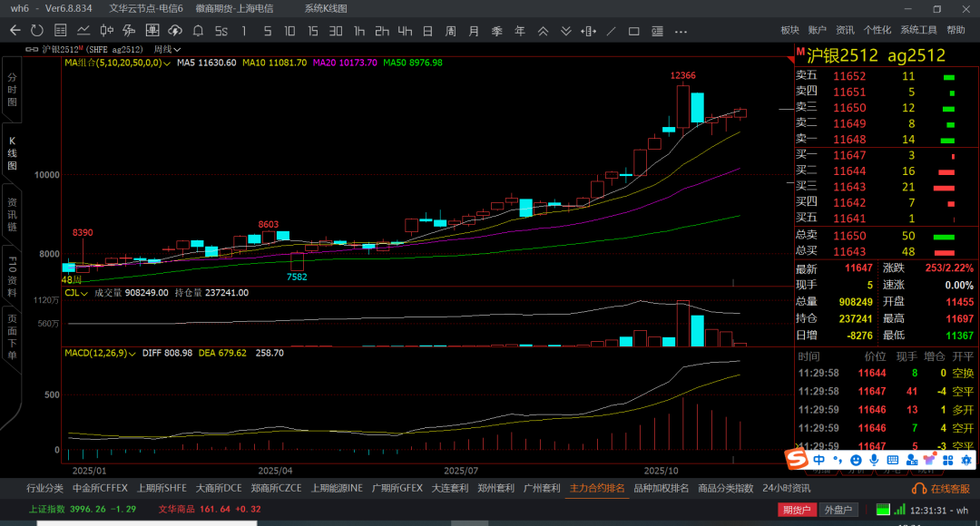Screen dimensions: 980x526
Task: Open the 24小时资讯 bottom tab
Action: pos(786,489)
